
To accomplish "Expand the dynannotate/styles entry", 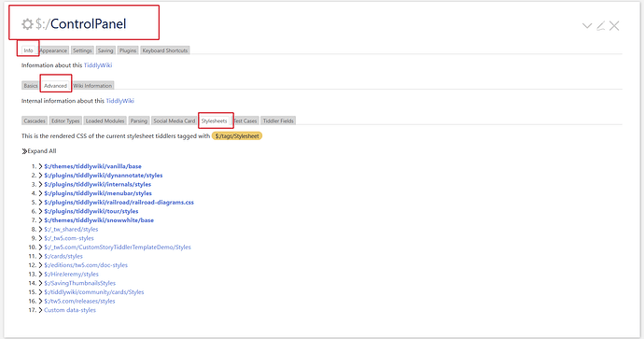I will pyautogui.click(x=41, y=175).
